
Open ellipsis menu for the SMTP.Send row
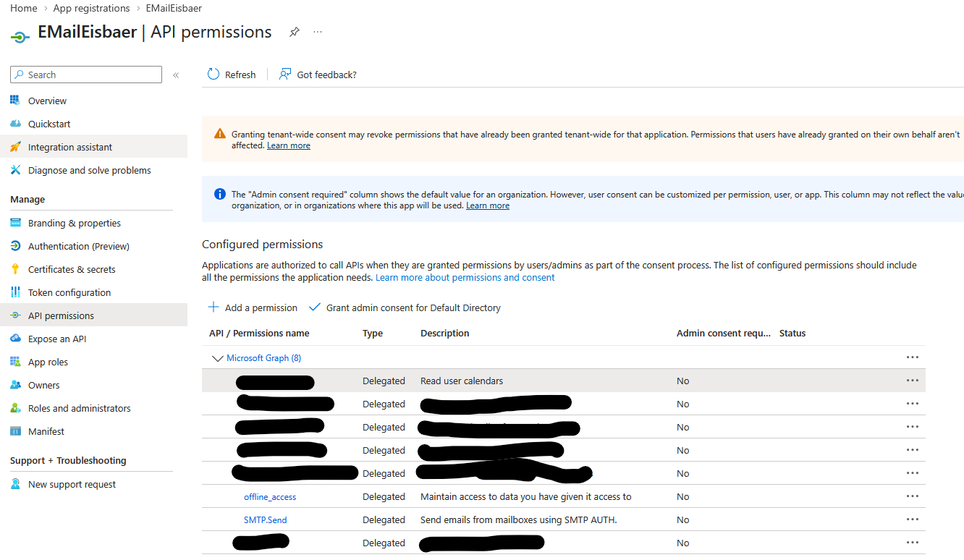912,519
